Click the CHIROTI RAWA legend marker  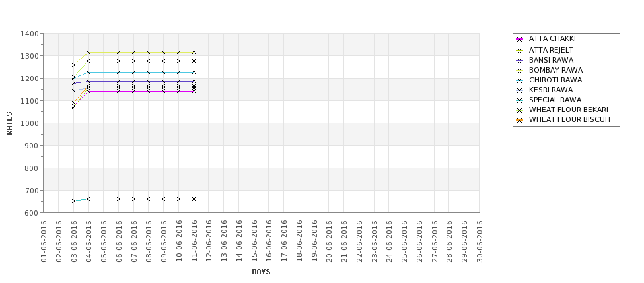point(520,80)
